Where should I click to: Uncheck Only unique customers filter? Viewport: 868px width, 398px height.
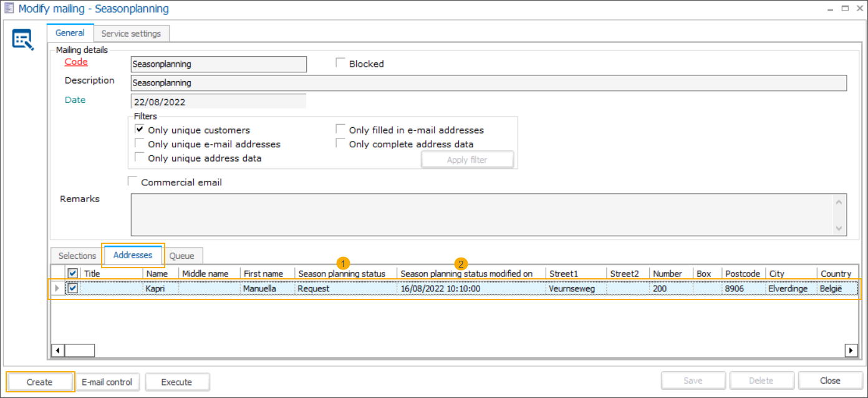coord(140,130)
